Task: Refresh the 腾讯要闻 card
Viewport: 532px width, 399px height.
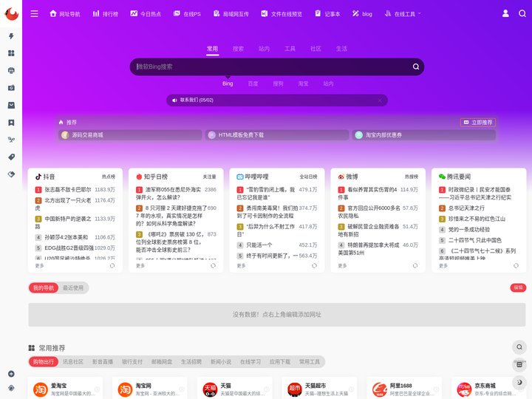Action: click(x=516, y=266)
